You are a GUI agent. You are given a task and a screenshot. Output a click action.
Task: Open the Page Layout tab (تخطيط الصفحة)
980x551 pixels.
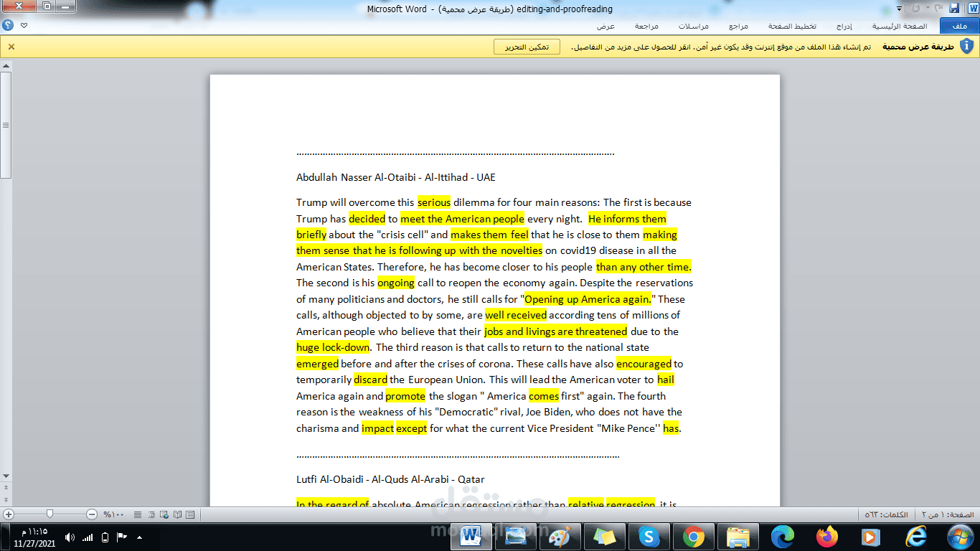pyautogui.click(x=792, y=26)
